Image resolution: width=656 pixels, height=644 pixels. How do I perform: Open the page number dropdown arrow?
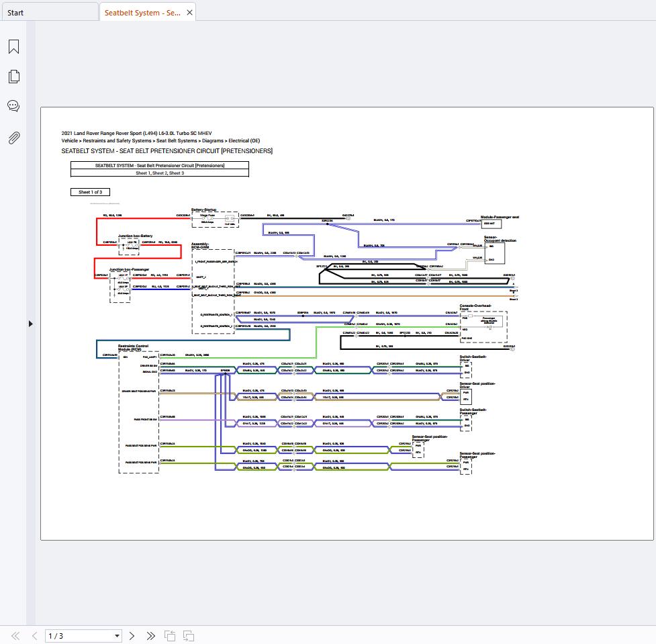(x=117, y=635)
